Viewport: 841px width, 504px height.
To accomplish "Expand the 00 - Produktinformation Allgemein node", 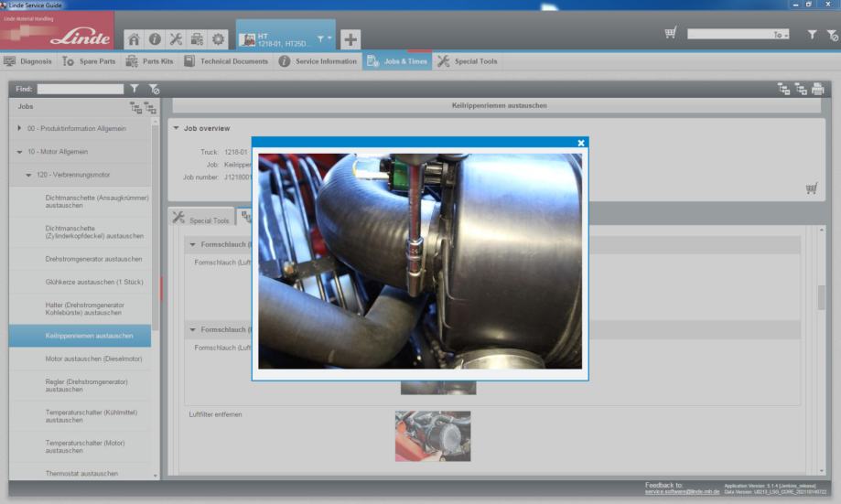I will (20, 128).
